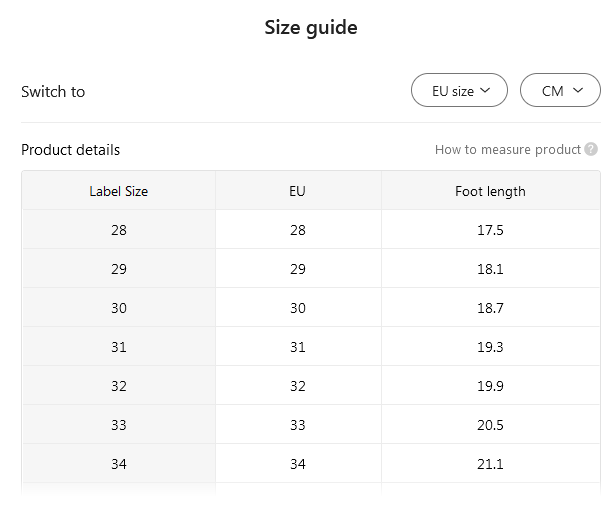Viewport: 606px width, 518px height.
Task: Select the 19.3 foot length cell
Action: tap(490, 347)
